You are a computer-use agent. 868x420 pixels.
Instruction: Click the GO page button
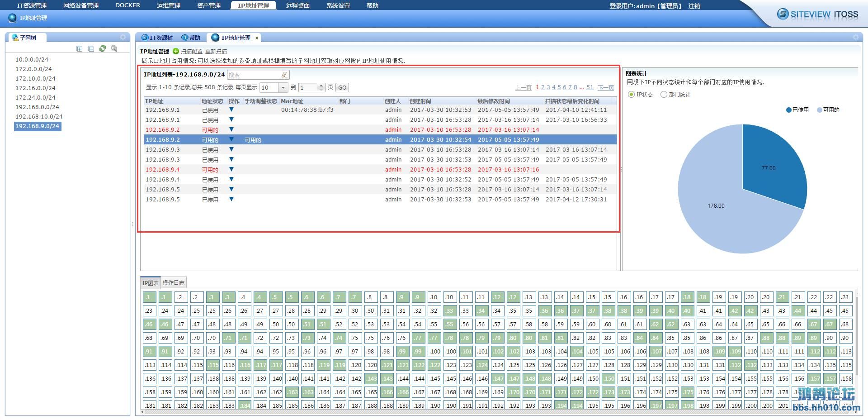point(342,87)
